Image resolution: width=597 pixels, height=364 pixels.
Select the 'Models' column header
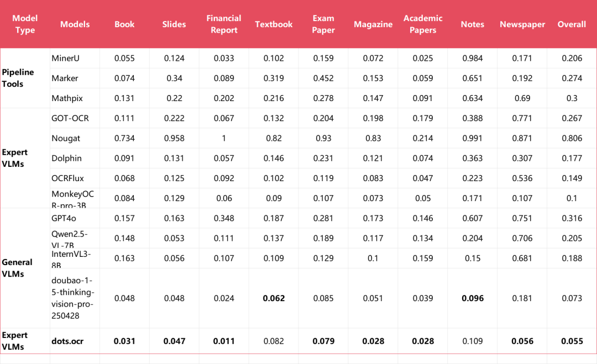(75, 24)
